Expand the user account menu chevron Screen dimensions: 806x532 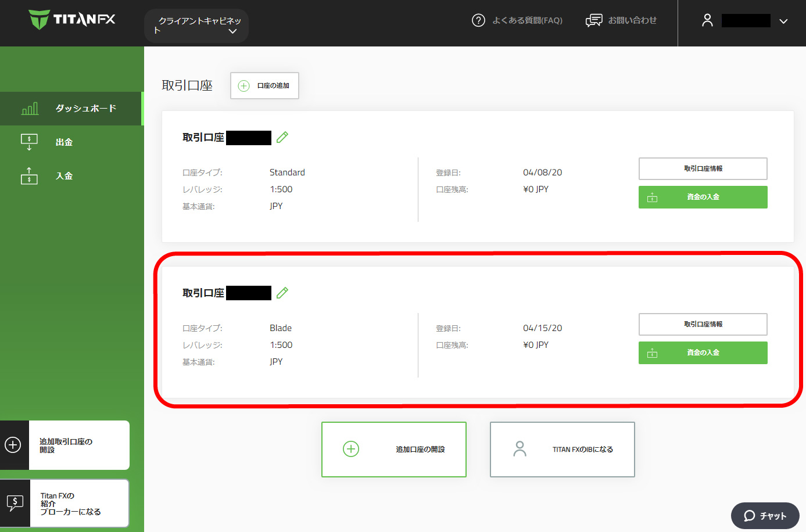tap(783, 21)
